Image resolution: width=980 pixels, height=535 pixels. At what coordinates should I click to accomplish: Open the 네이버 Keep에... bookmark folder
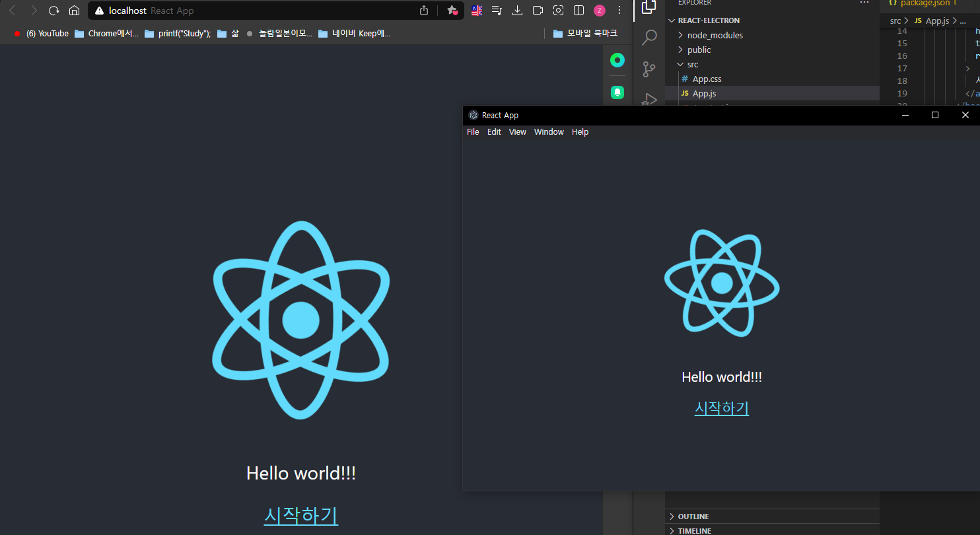tap(355, 34)
